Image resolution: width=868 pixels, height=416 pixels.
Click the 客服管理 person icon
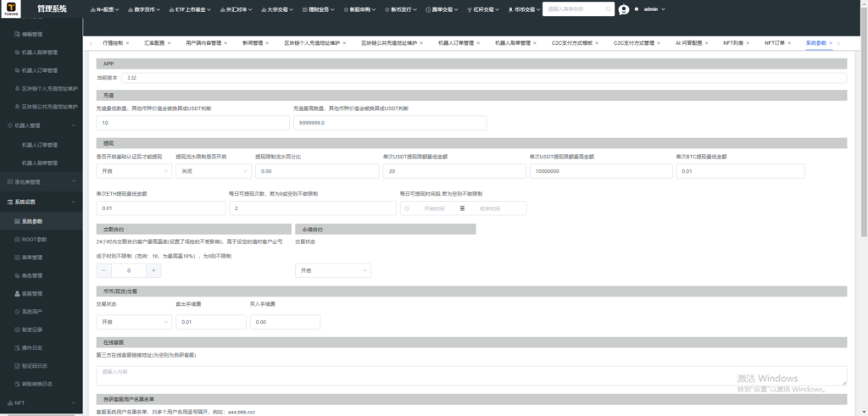point(17,294)
